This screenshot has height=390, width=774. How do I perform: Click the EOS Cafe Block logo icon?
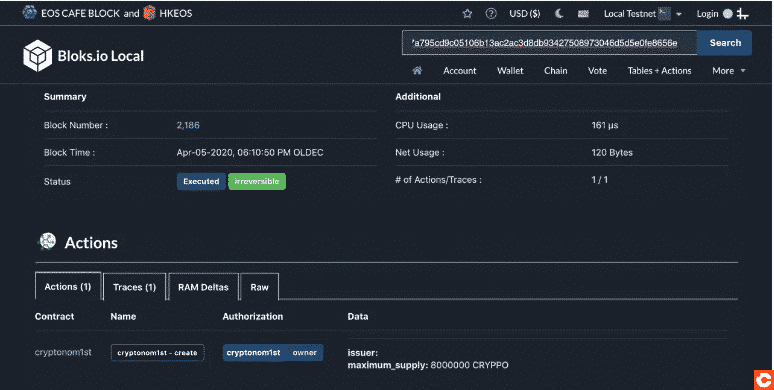30,13
